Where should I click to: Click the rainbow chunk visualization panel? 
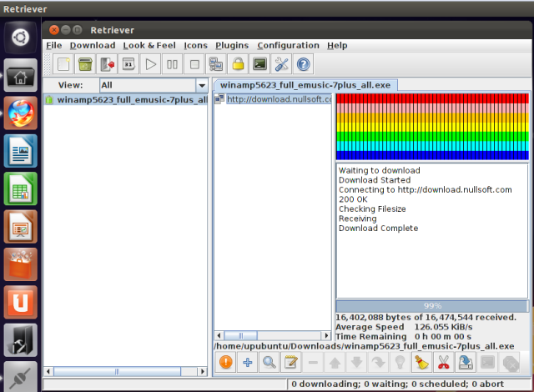click(432, 126)
